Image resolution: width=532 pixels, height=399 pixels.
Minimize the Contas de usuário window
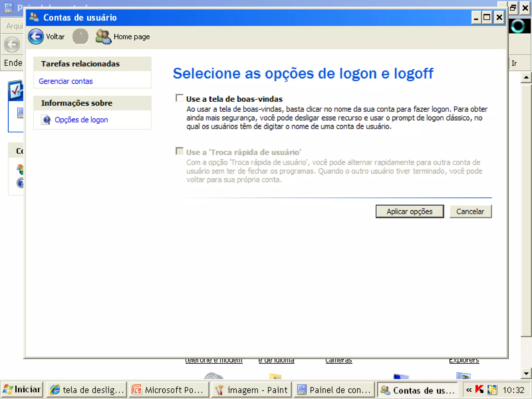[476, 18]
